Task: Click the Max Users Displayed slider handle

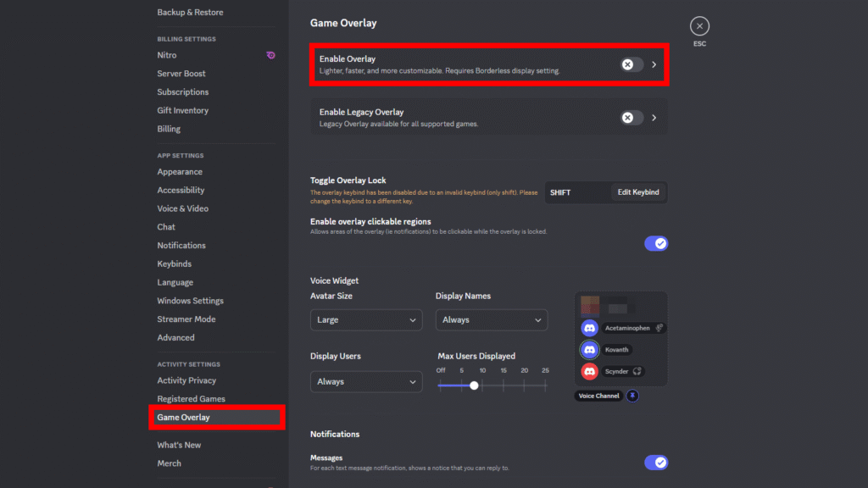Action: [474, 385]
